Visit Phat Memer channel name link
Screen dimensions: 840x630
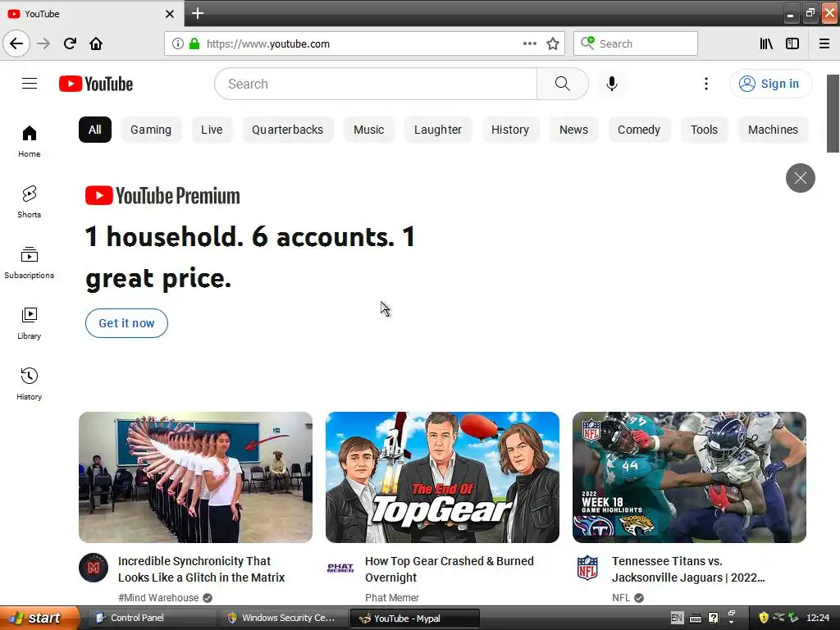point(392,597)
